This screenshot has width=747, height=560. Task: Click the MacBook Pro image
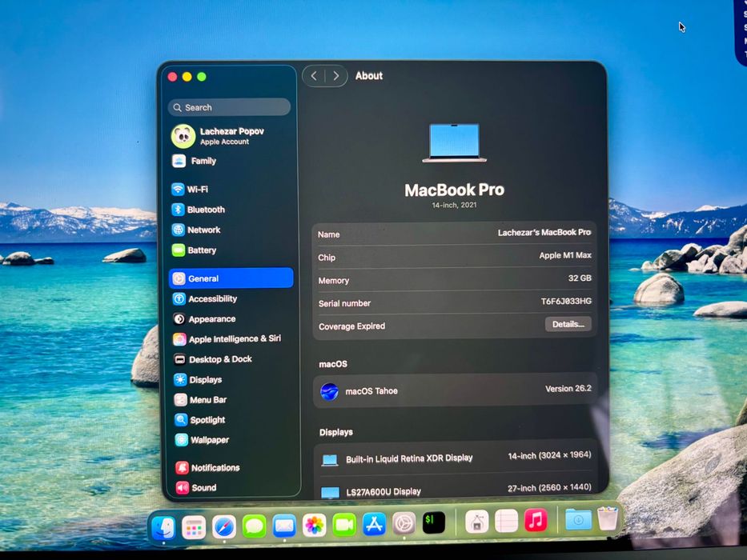pos(455,143)
